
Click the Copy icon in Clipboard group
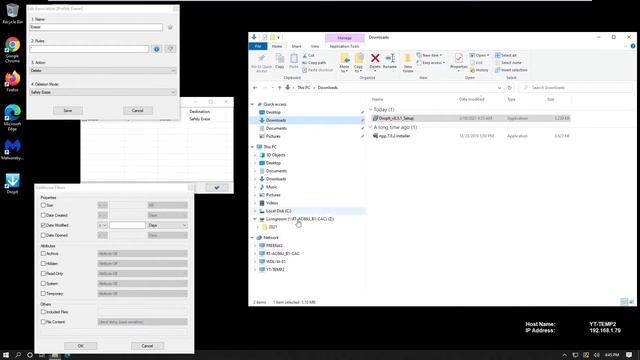pos(280,61)
